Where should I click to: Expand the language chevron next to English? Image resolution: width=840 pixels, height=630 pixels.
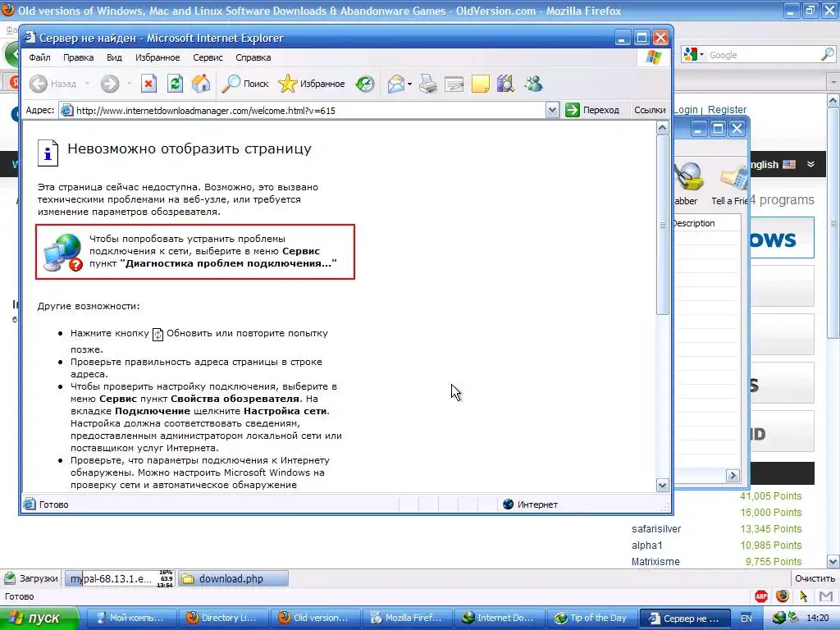click(811, 164)
